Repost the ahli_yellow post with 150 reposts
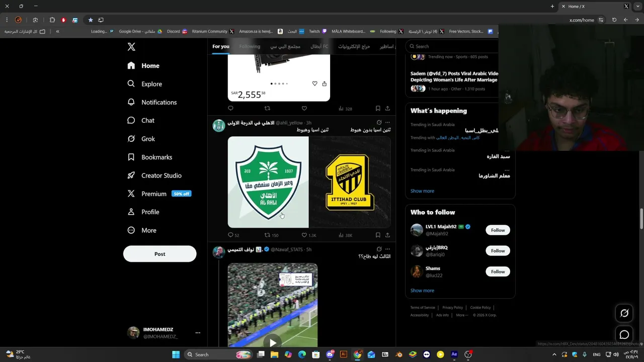This screenshot has width=644, height=362. [x=268, y=235]
